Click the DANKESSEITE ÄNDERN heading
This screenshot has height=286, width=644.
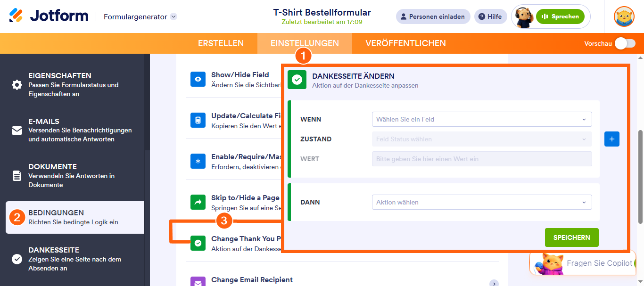click(353, 76)
